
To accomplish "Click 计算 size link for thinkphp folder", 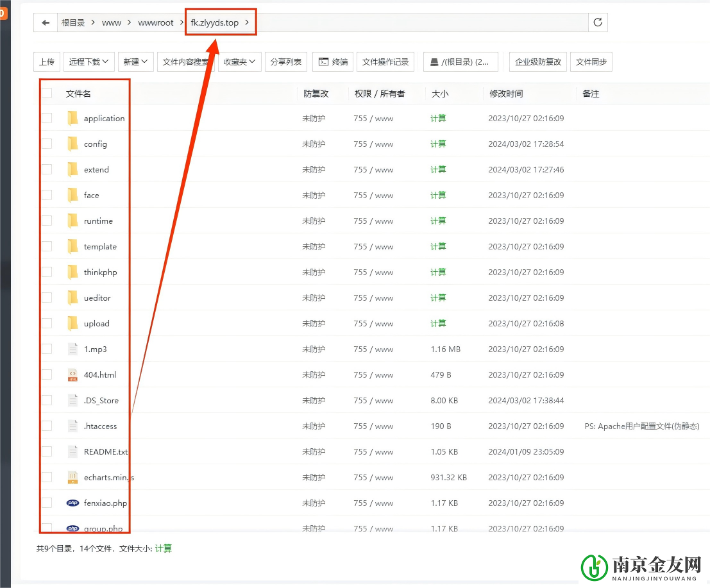I will pyautogui.click(x=438, y=272).
